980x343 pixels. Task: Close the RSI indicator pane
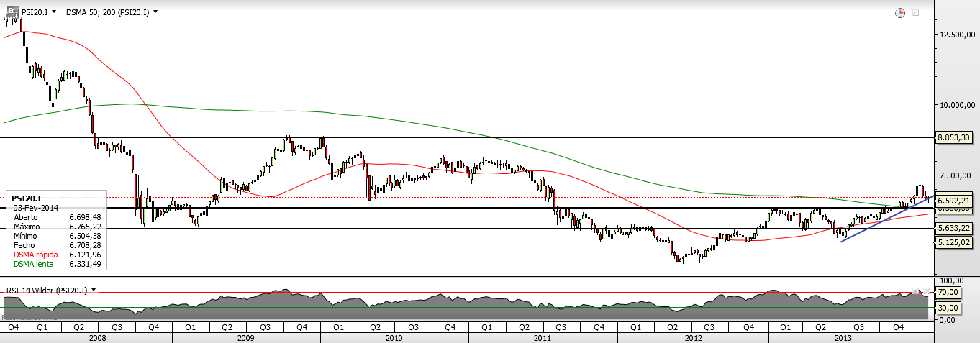[x=927, y=291]
